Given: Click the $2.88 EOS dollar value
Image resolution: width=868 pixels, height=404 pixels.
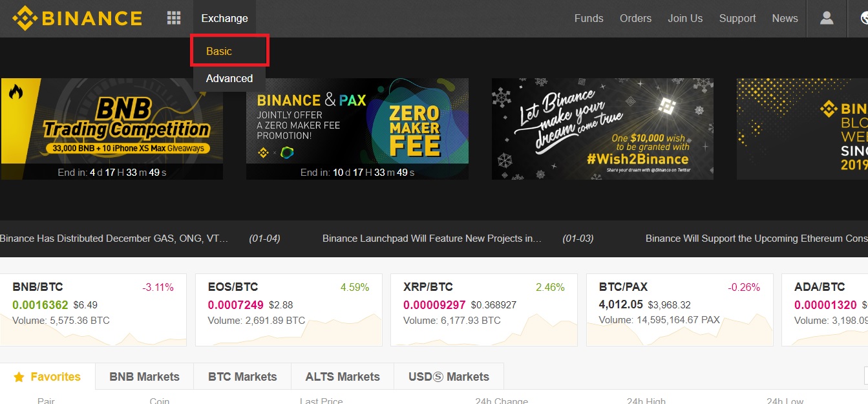Looking at the screenshot, I should [281, 305].
